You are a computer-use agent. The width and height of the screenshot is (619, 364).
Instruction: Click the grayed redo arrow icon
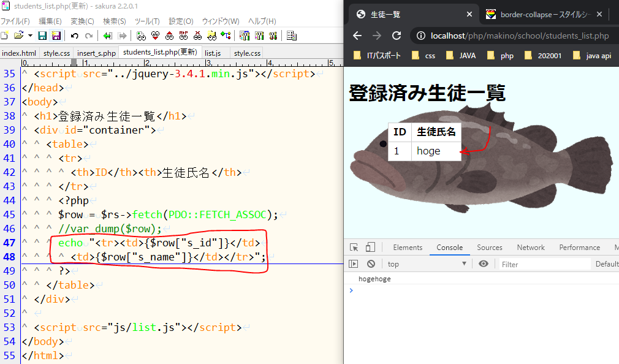click(89, 36)
